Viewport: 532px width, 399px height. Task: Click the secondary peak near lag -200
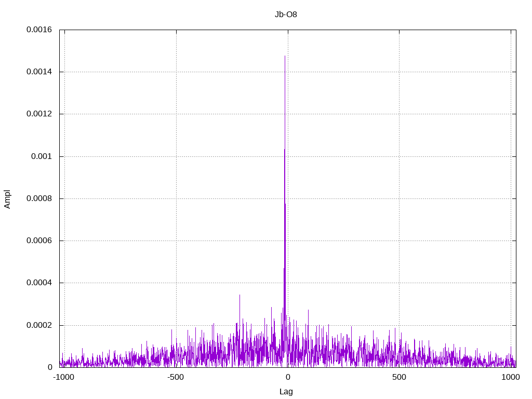tap(240, 295)
